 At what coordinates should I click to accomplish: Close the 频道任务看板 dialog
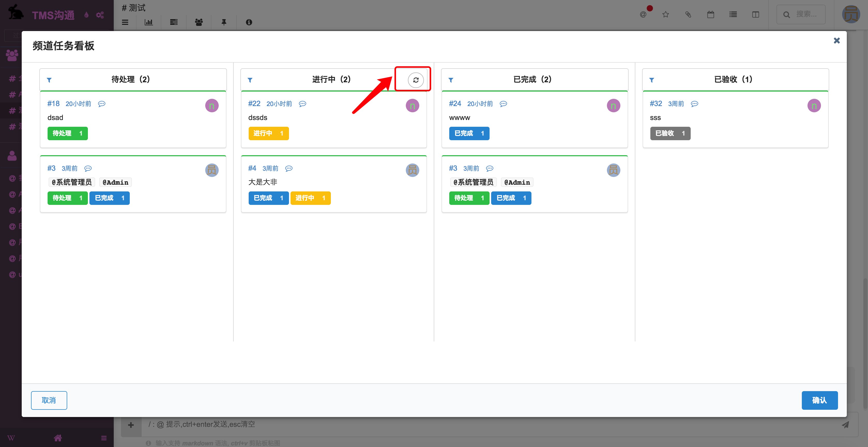pyautogui.click(x=836, y=40)
